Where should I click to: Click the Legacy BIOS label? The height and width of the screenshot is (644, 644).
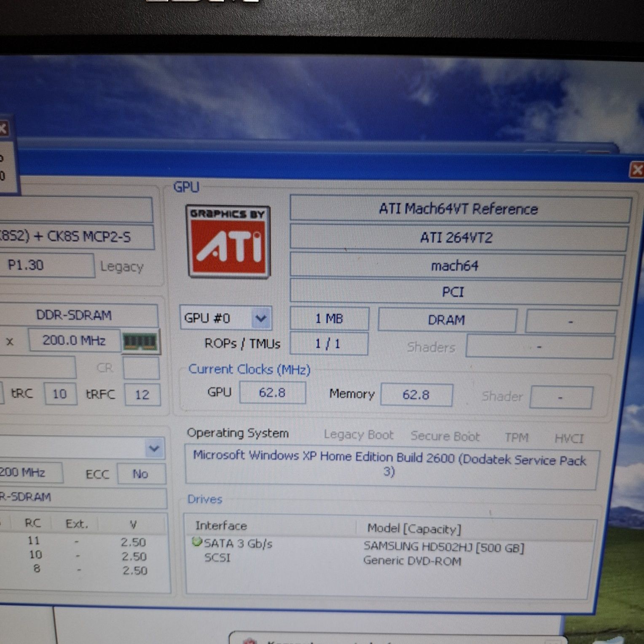(x=122, y=266)
